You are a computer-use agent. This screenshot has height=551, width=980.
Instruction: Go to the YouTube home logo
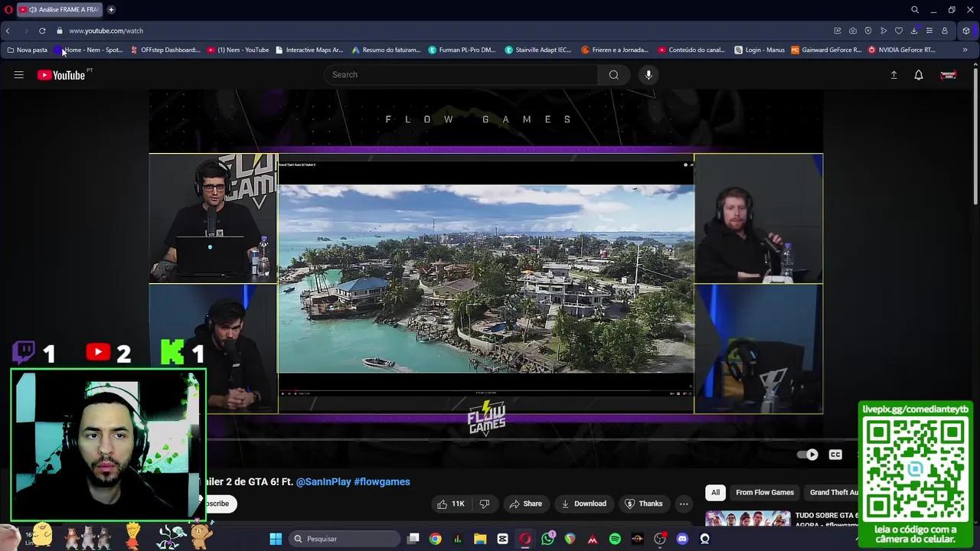coord(61,75)
